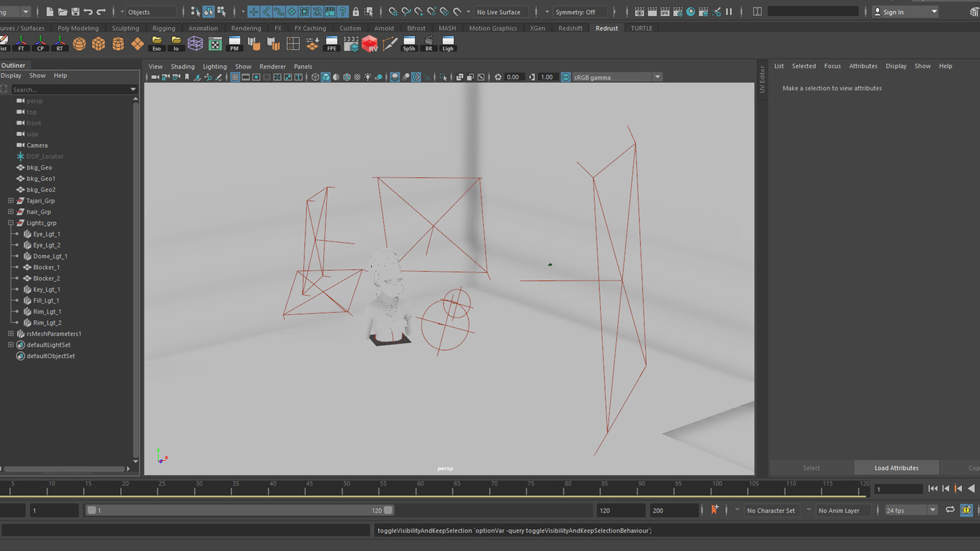Image resolution: width=980 pixels, height=551 pixels.
Task: Click the Load Attributes button
Action: pyautogui.click(x=896, y=468)
